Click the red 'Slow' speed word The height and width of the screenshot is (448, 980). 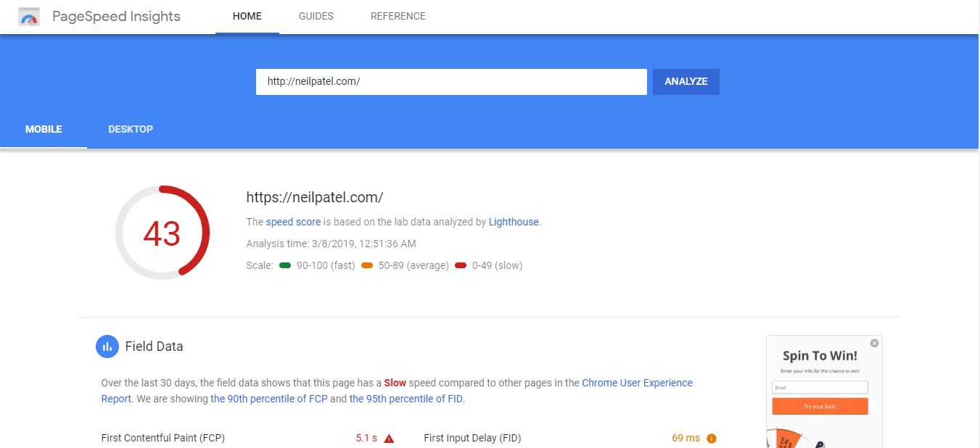point(395,383)
